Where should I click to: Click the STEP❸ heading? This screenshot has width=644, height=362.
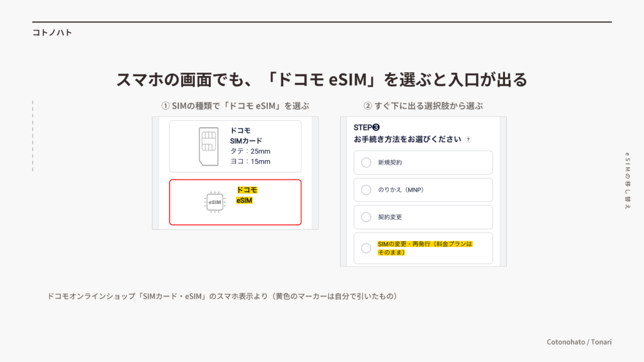point(367,128)
